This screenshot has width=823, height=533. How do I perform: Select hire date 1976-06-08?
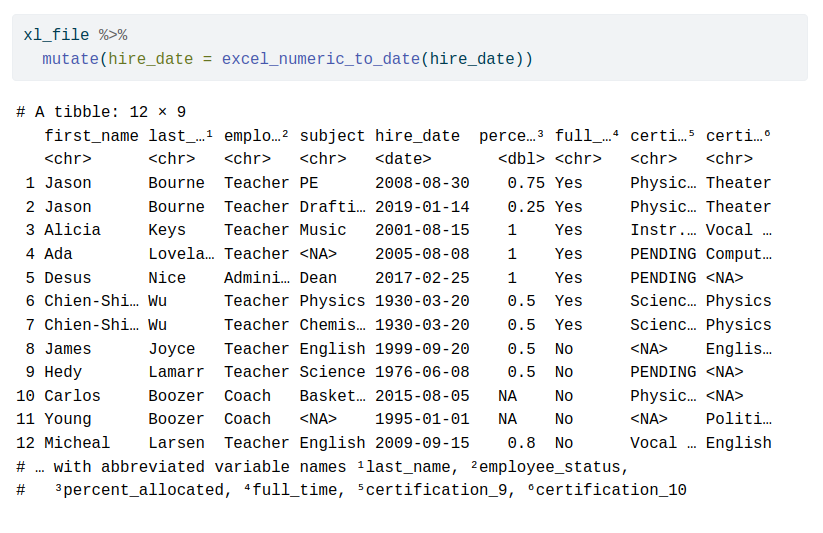(422, 372)
